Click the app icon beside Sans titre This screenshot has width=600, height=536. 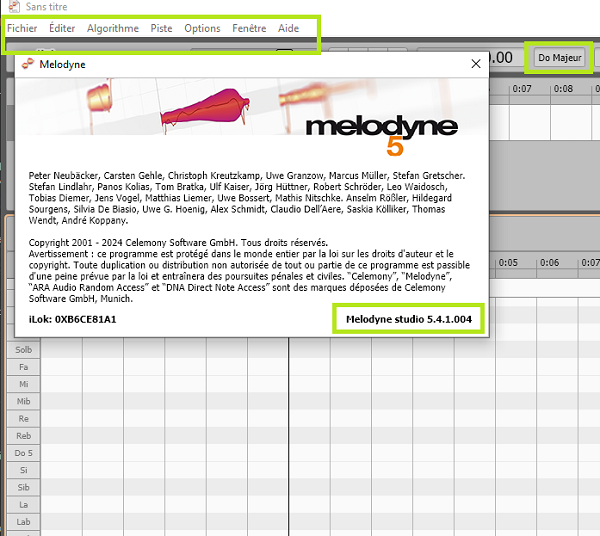(14, 6)
